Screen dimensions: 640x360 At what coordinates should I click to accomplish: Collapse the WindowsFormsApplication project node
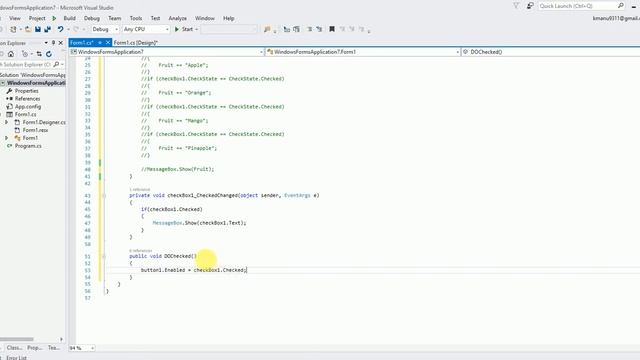click(3, 83)
